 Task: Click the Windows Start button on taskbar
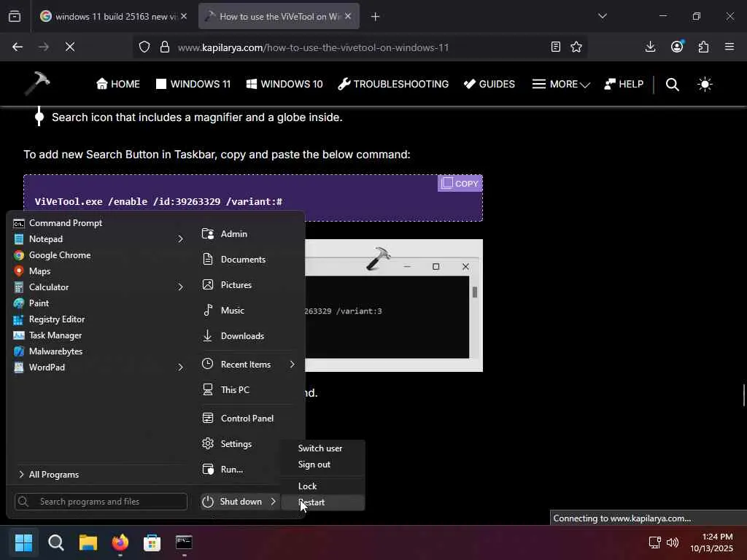tap(23, 542)
